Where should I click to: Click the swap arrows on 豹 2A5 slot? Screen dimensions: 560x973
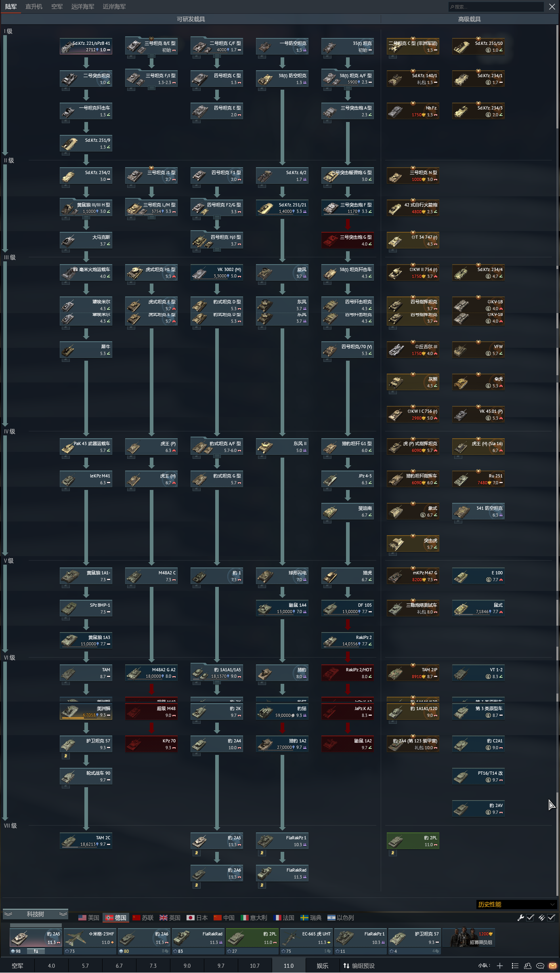(36, 951)
